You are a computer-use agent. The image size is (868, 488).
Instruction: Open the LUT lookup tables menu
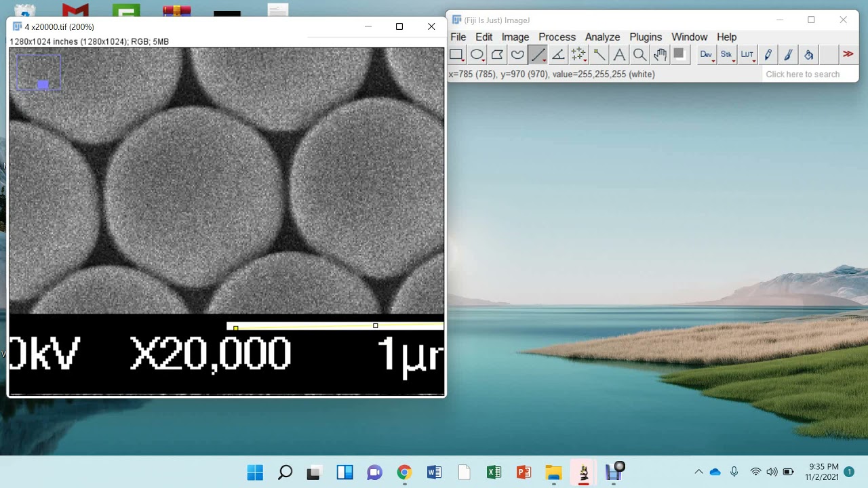[747, 55]
